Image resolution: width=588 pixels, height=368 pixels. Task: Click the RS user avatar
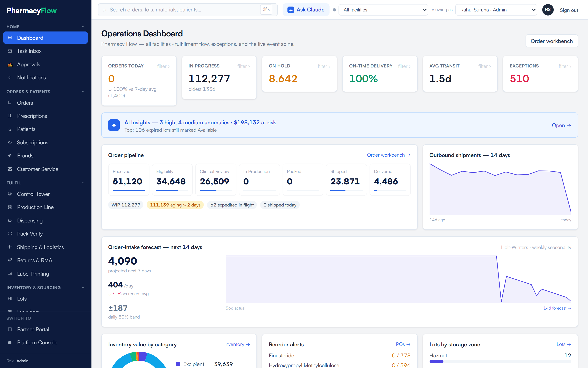tap(548, 10)
